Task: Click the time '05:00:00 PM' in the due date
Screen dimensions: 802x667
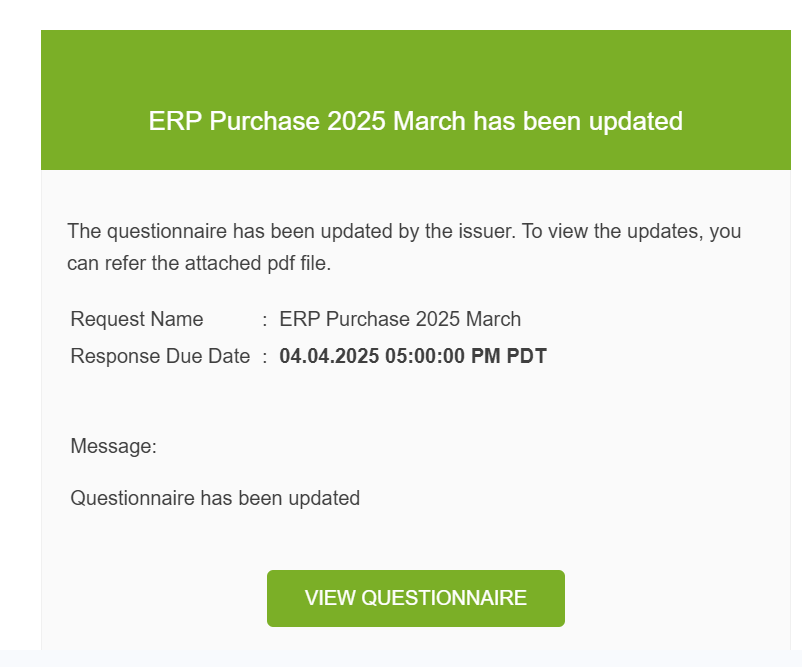Action: tap(442, 356)
